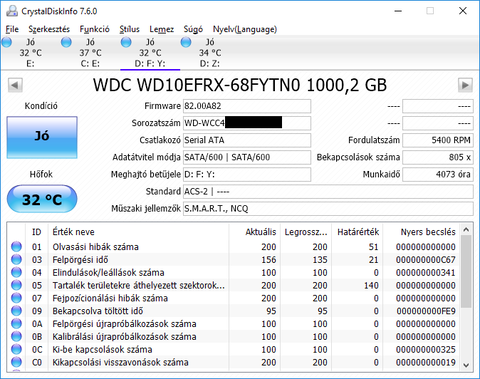Select the 34 °C disk tab D: Z:

click(210, 53)
